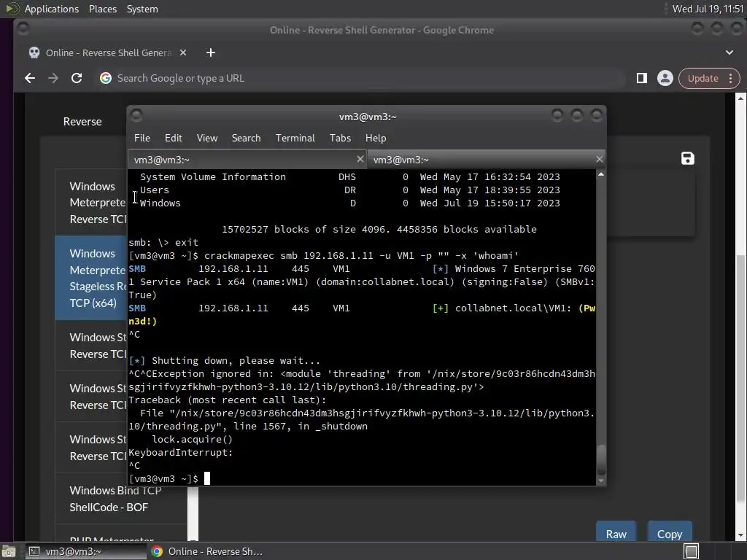This screenshot has height=560, width=747.
Task: Click Chrome's back arrow button
Action: point(30,78)
